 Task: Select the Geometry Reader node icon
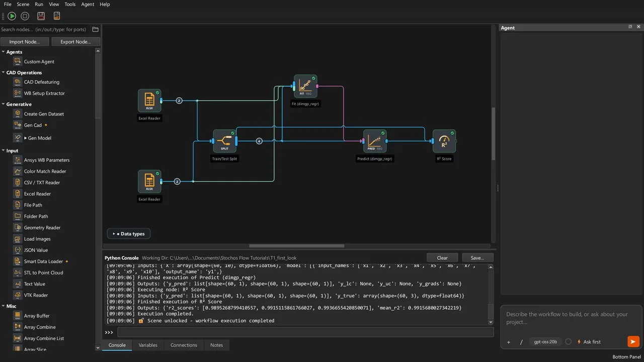[18, 228]
